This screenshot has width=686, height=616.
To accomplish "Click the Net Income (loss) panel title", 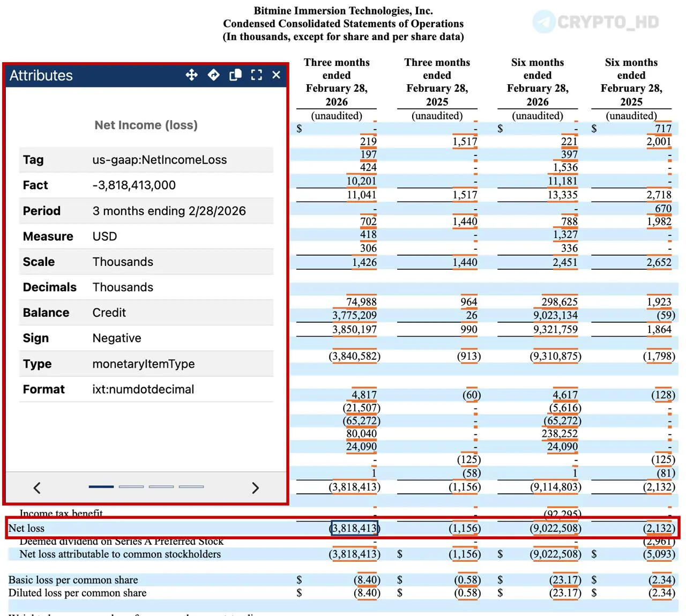I will [146, 125].
